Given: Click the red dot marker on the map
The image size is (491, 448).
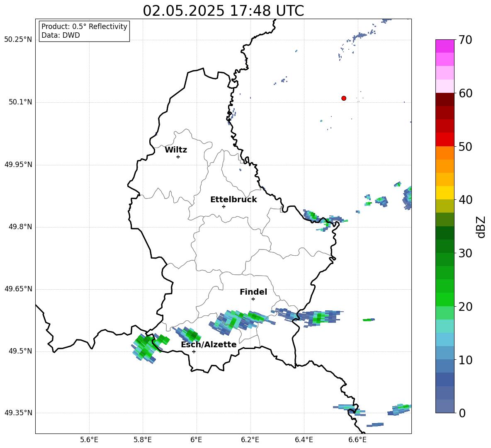Looking at the screenshot, I should tap(344, 98).
